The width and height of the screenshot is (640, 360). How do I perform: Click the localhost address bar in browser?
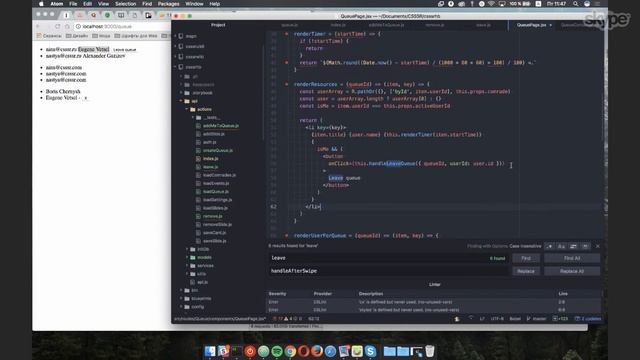click(x=122, y=27)
